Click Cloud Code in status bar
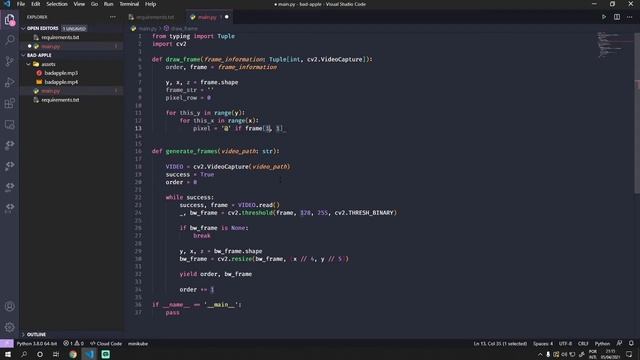 (106, 344)
